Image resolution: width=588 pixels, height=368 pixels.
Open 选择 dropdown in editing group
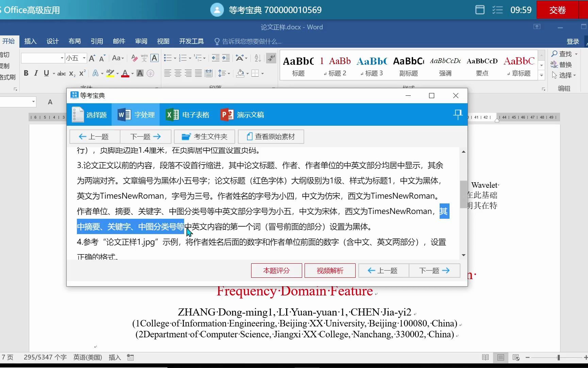(x=564, y=75)
